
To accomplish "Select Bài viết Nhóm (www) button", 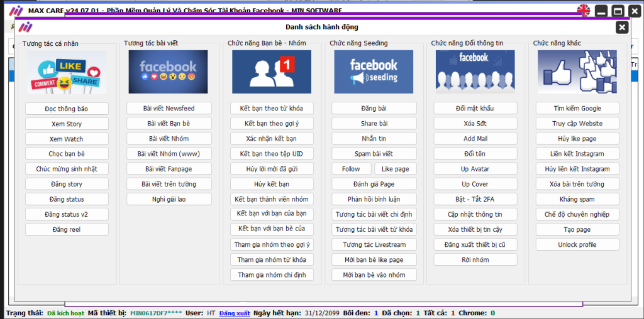I will coord(169,154).
